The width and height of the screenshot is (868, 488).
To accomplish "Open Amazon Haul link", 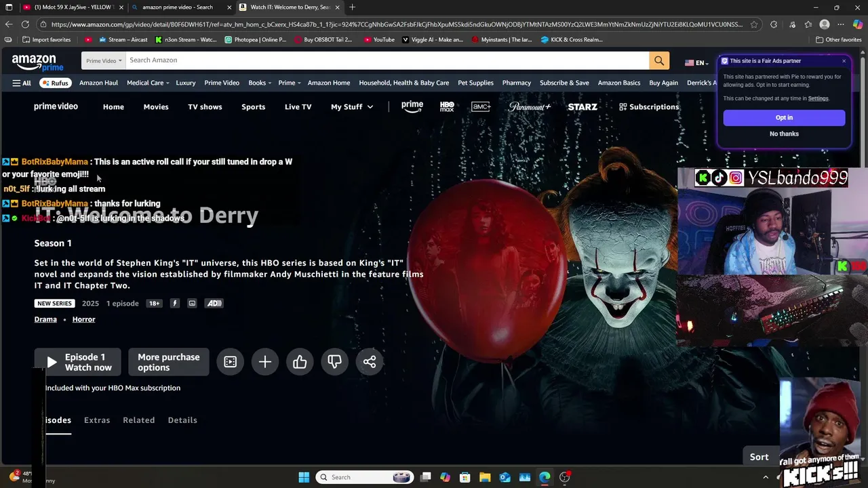I will pyautogui.click(x=98, y=83).
